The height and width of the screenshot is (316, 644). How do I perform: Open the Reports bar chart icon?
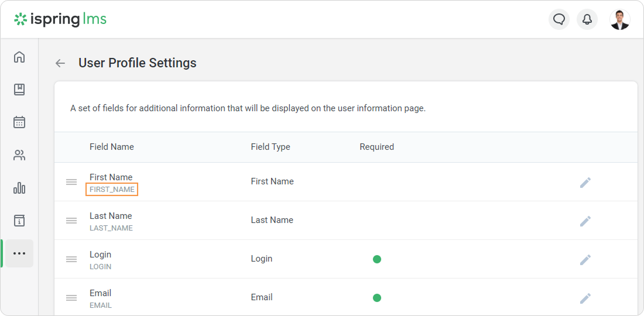point(19,188)
